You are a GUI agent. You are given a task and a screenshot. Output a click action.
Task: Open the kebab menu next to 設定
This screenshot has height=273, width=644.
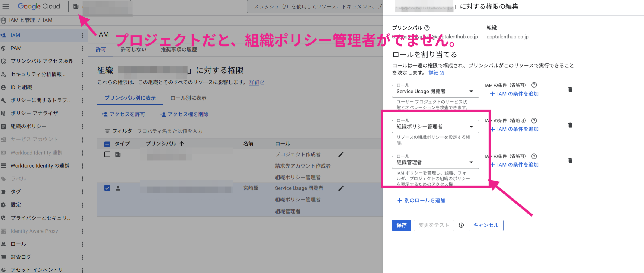82,205
